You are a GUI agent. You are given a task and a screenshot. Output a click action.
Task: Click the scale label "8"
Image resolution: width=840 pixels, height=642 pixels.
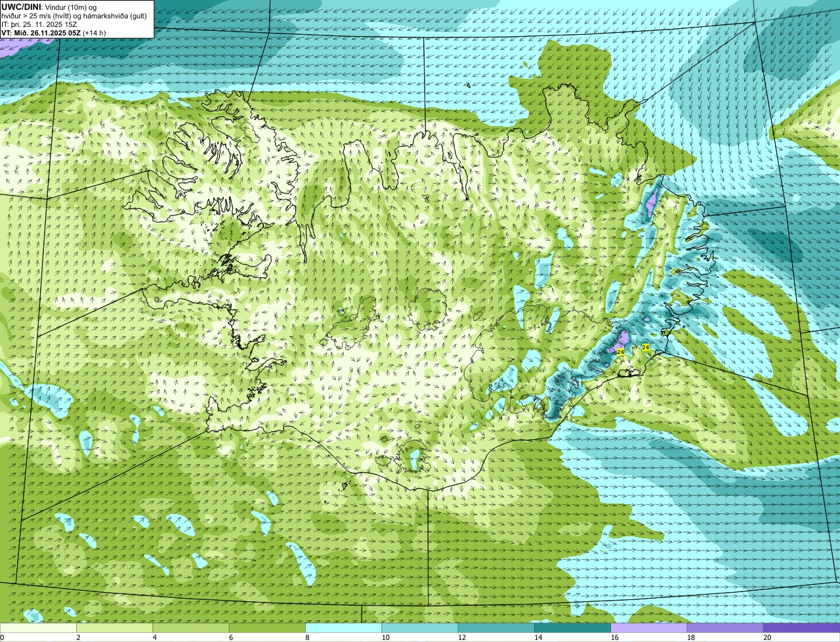(x=307, y=637)
